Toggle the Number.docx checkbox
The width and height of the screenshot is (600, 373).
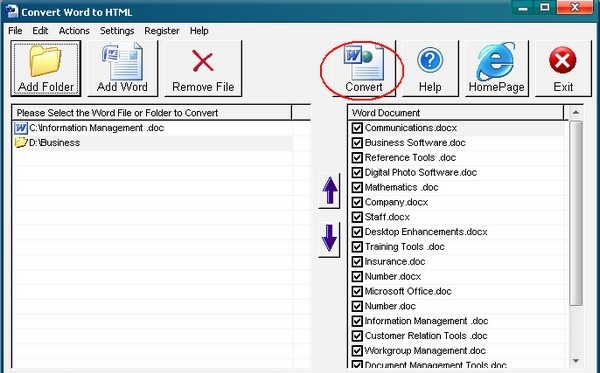pos(357,277)
